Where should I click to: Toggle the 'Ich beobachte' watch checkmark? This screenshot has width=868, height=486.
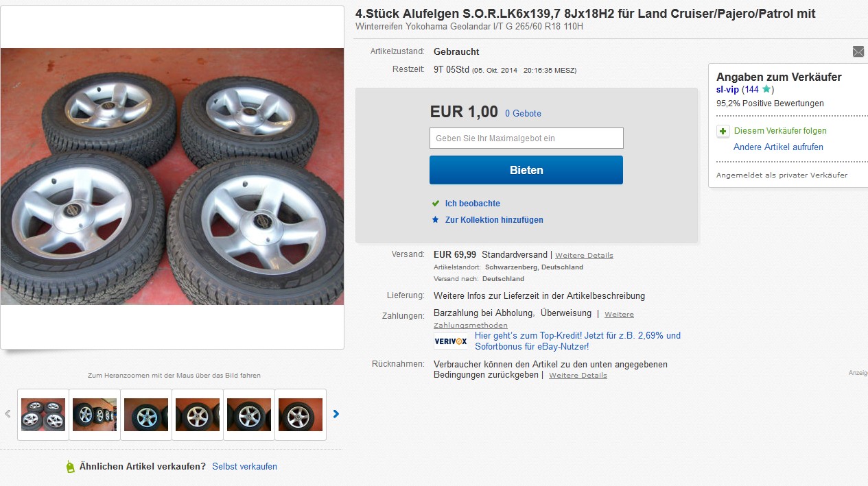435,204
